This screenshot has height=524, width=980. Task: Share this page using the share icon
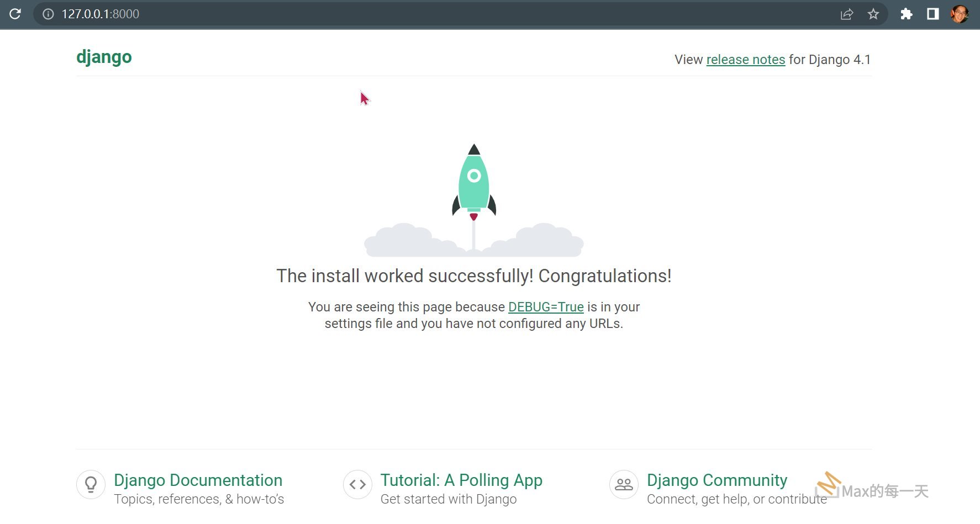pyautogui.click(x=846, y=14)
